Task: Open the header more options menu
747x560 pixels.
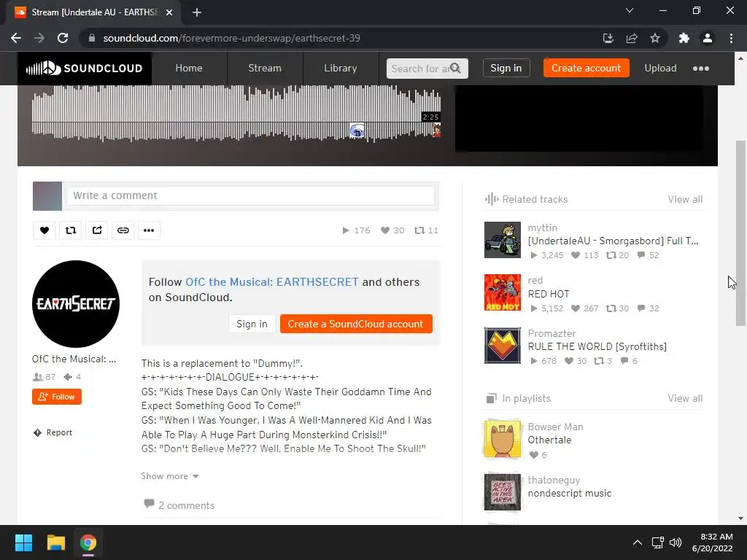Action: [701, 69]
